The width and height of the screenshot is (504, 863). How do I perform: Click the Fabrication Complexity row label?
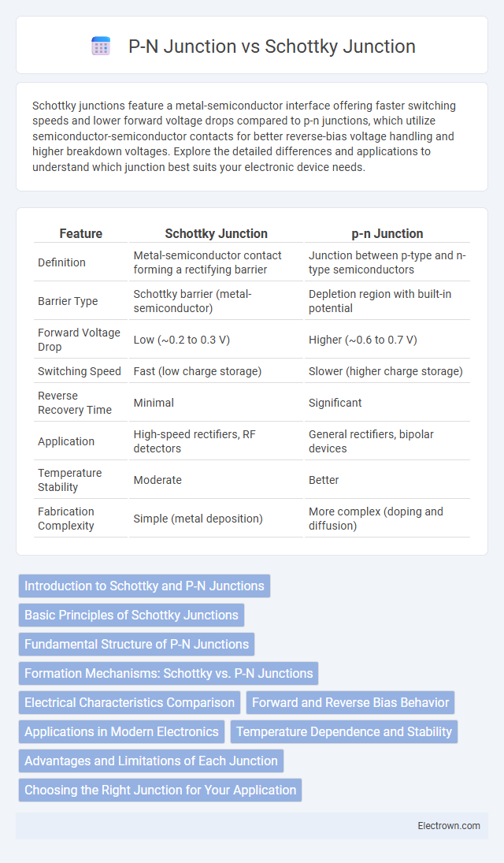(x=66, y=519)
